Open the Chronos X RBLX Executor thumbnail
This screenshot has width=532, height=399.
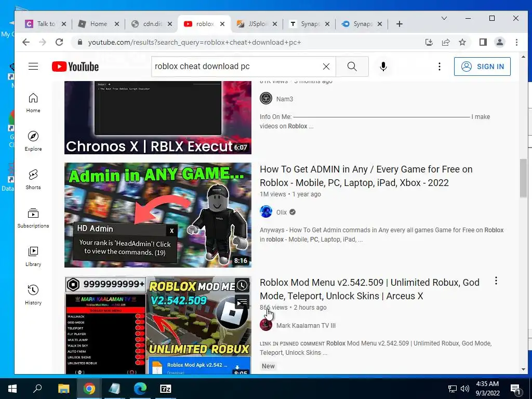[x=158, y=117]
